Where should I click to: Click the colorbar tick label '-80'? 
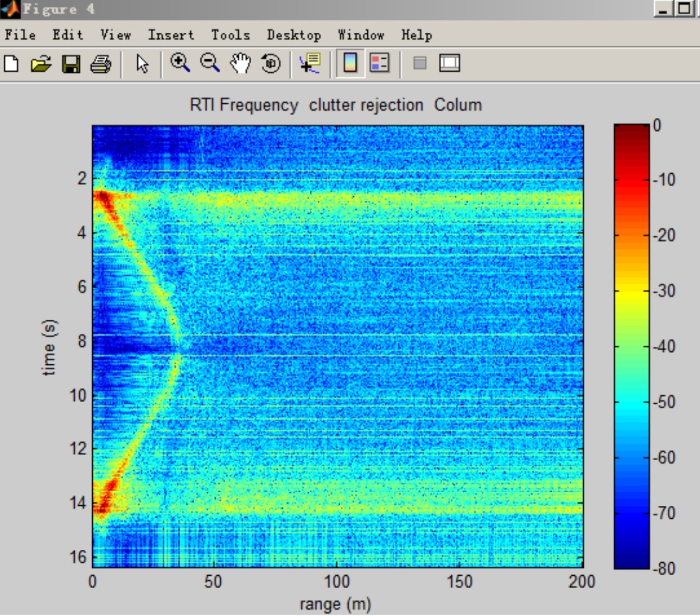click(x=664, y=568)
